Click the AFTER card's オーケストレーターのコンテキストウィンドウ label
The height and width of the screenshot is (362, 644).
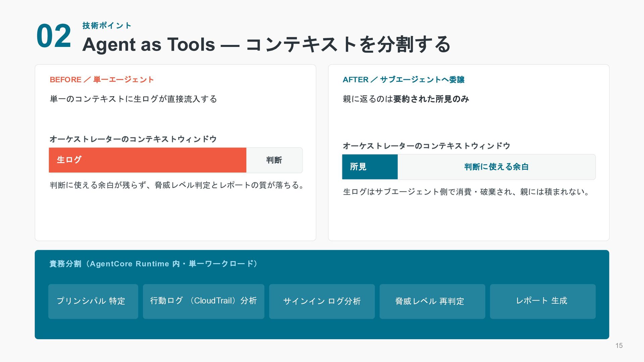point(426,146)
